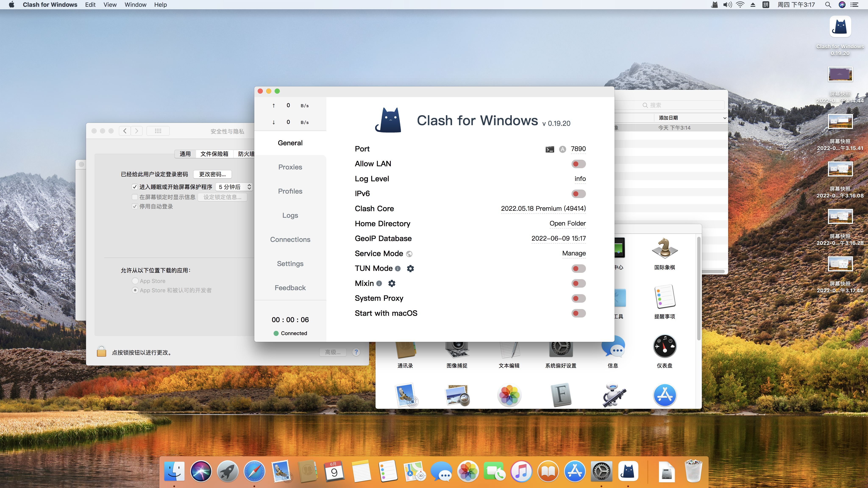Open the Edit menu
The height and width of the screenshot is (488, 868).
point(90,5)
